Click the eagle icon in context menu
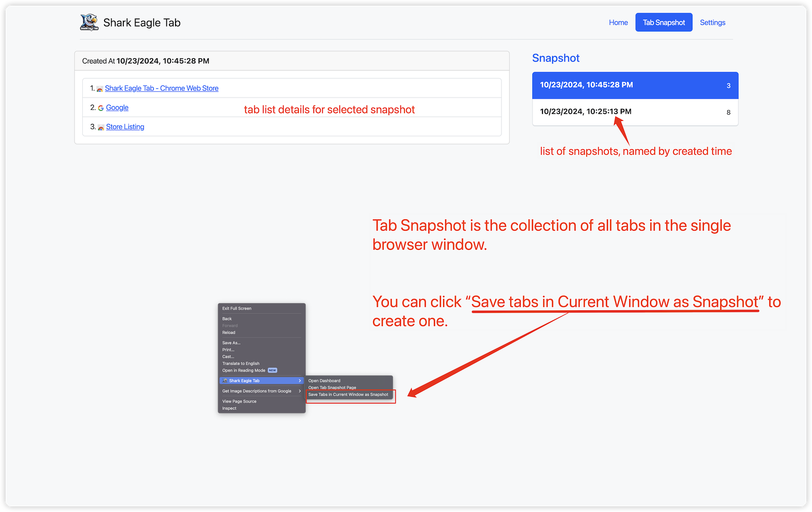The width and height of the screenshot is (812, 512). click(225, 380)
